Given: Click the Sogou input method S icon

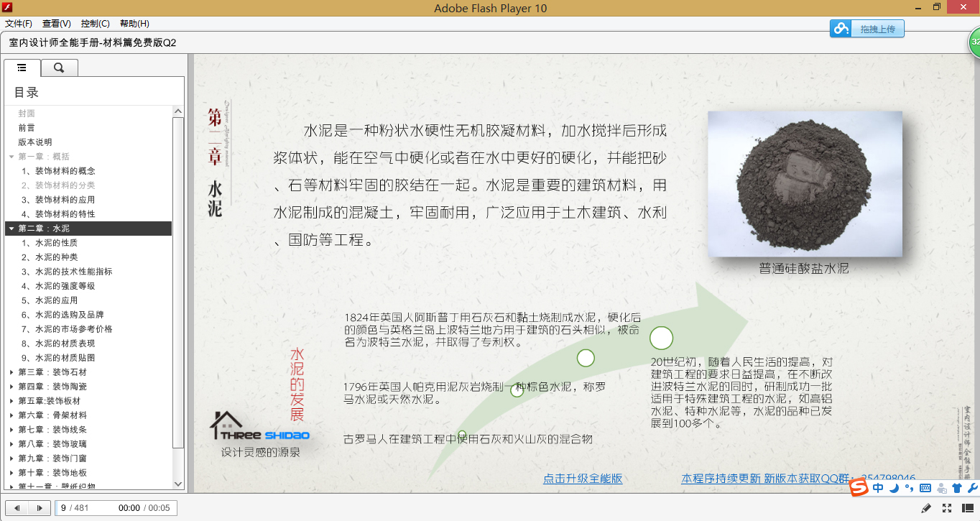Looking at the screenshot, I should point(859,488).
